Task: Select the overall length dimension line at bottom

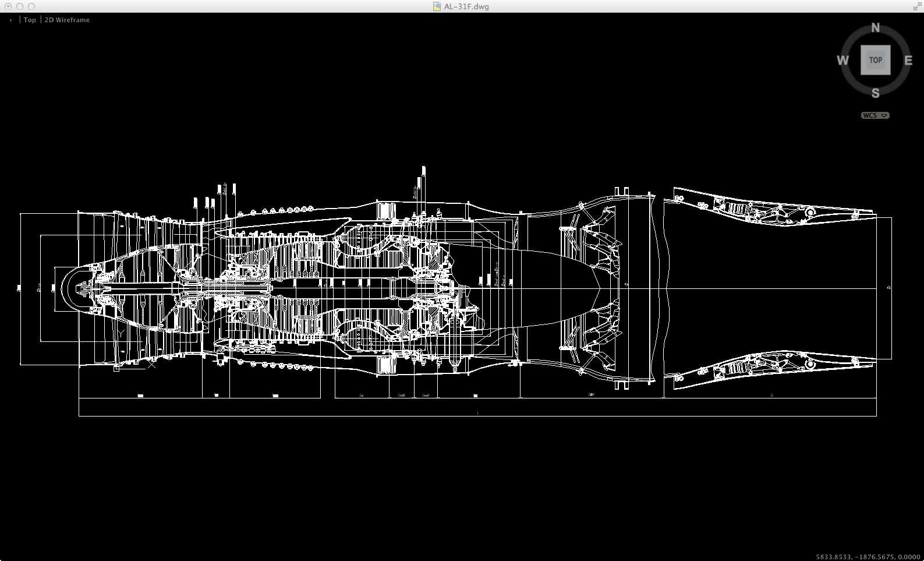Action: click(477, 416)
